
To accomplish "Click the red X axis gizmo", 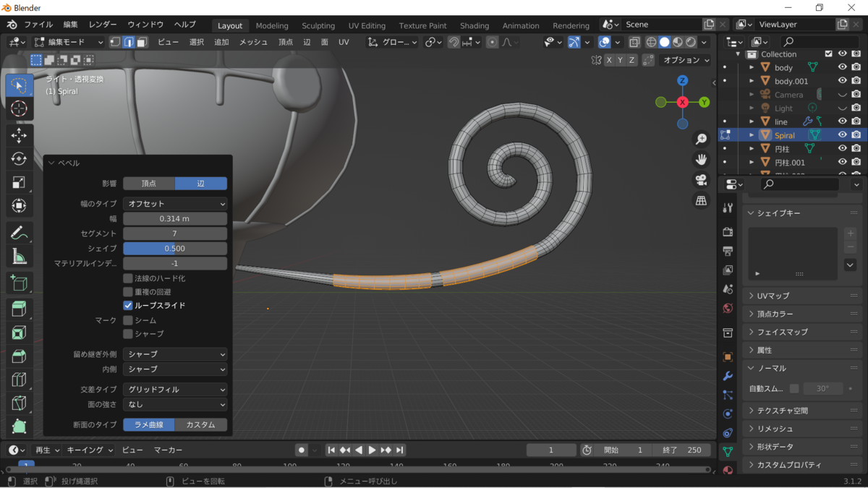I will click(x=682, y=103).
